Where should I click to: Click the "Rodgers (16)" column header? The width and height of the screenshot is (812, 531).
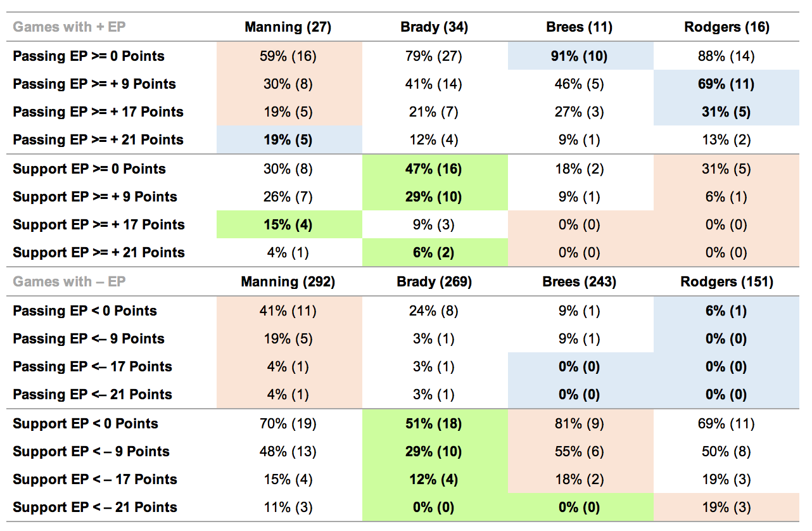pyautogui.click(x=726, y=27)
